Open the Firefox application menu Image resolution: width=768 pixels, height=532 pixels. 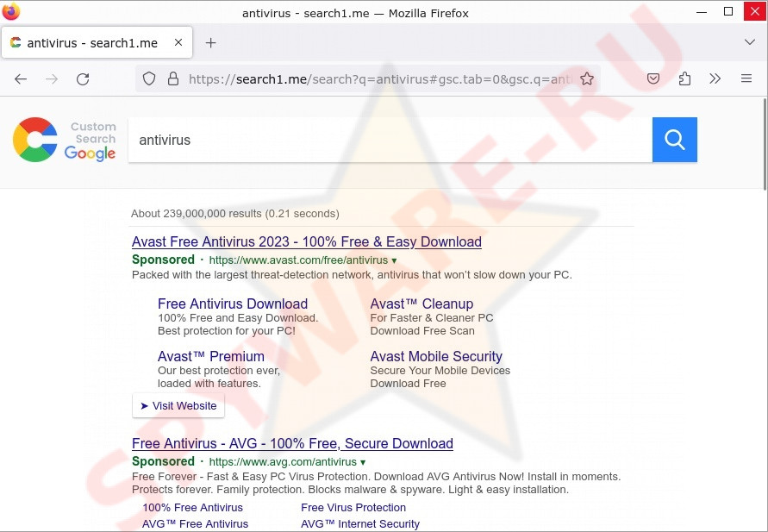[x=746, y=78]
